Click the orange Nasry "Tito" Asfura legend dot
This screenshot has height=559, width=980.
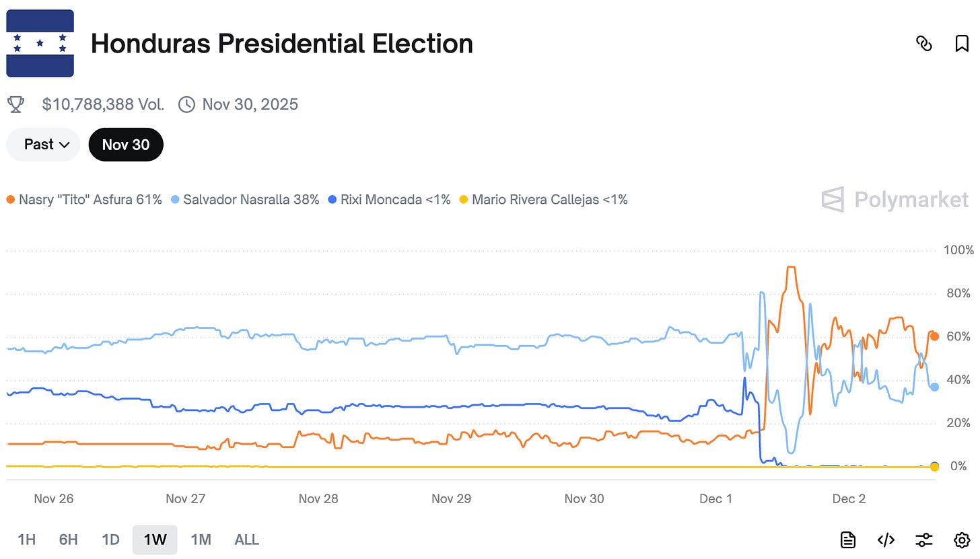(10, 200)
